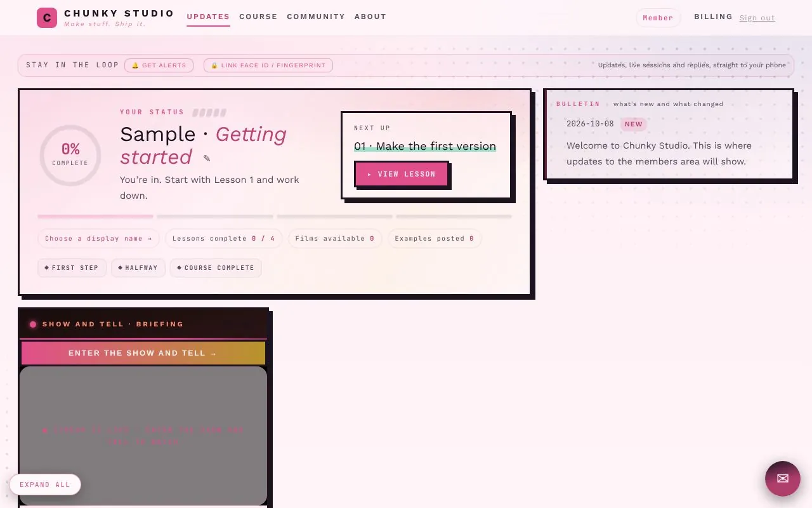Viewport: 812px width, 508px height.
Task: Click the first pink progress bar segment
Action: point(95,217)
